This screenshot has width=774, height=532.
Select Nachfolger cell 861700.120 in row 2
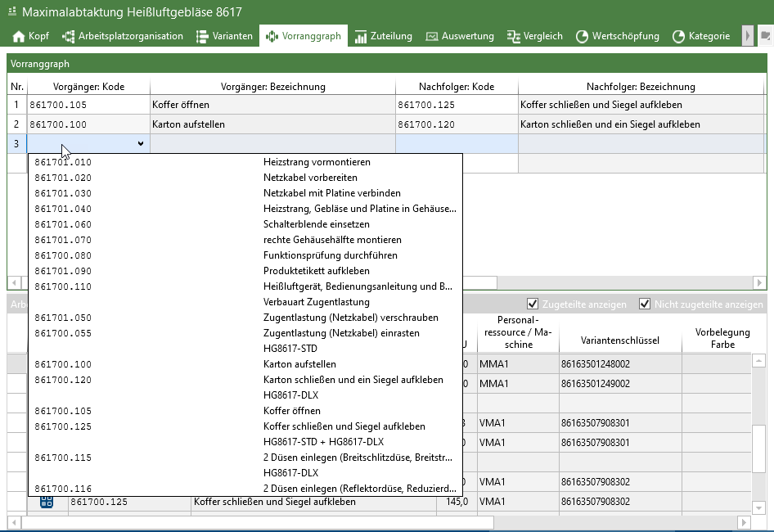[457, 124]
